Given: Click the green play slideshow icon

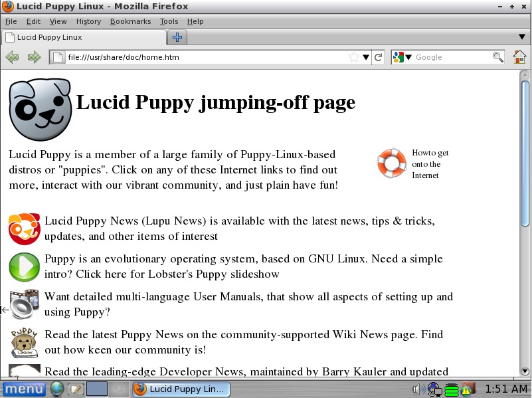Looking at the screenshot, I should tap(24, 267).
